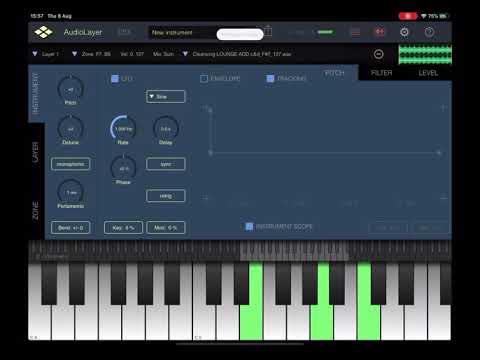
Task: Tap the Wi-Fi battery status area
Action: click(x=435, y=16)
